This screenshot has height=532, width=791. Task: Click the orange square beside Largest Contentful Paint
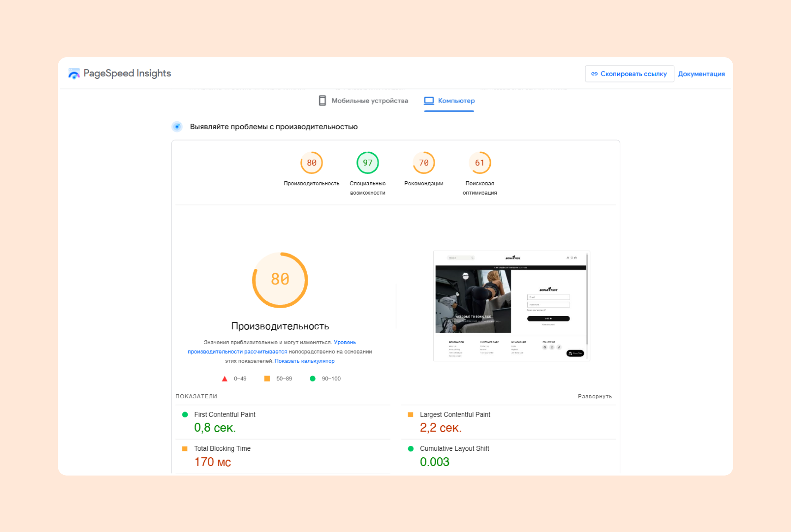pos(410,415)
